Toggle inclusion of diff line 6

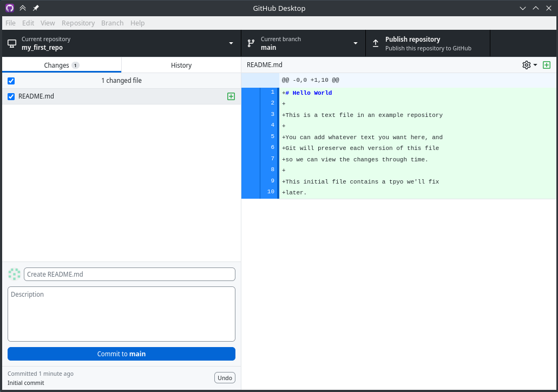click(x=260, y=148)
